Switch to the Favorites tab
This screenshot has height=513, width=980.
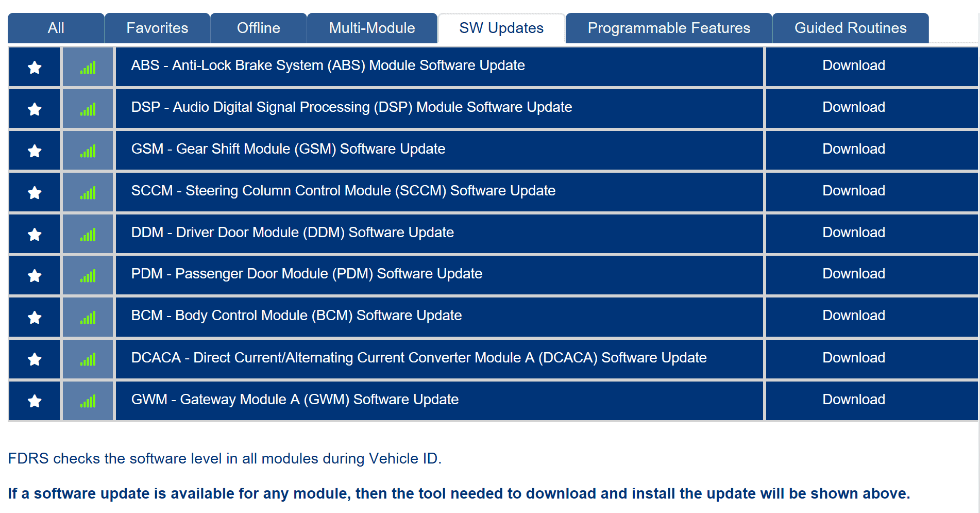157,28
